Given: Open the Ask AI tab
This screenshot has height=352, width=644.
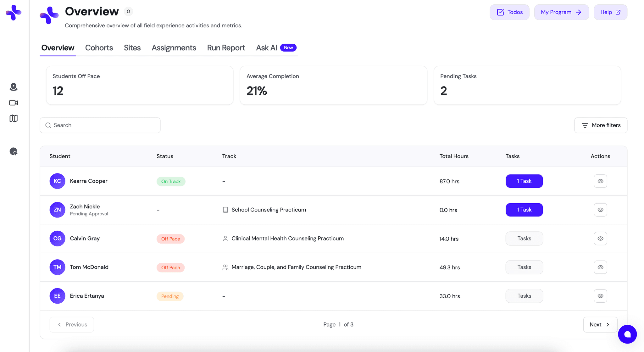Looking at the screenshot, I should (x=266, y=48).
